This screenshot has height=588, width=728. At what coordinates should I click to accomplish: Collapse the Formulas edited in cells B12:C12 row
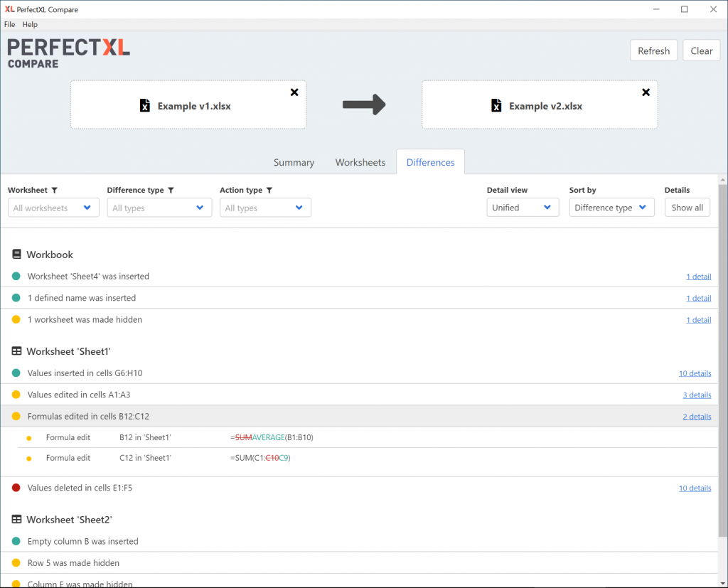coord(359,416)
